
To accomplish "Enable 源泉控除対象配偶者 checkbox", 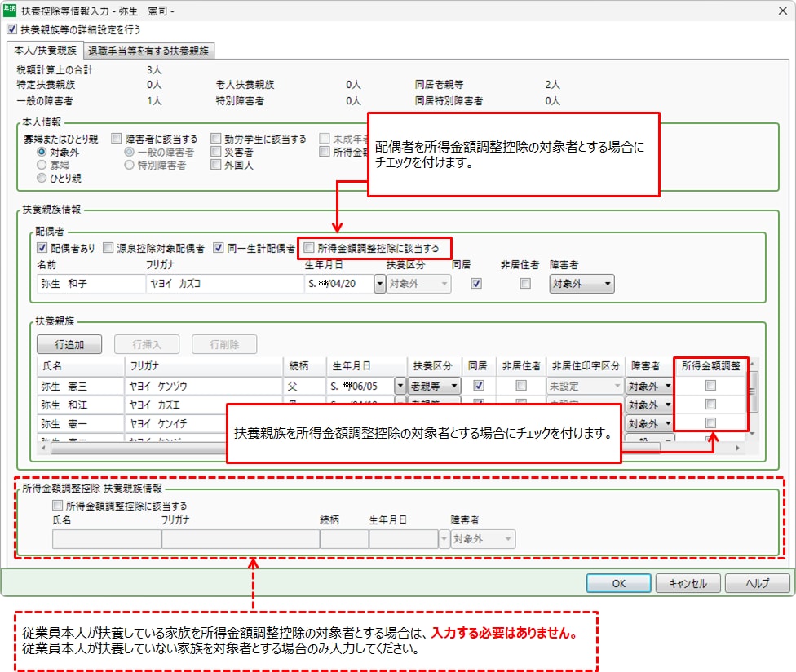I will pyautogui.click(x=108, y=248).
